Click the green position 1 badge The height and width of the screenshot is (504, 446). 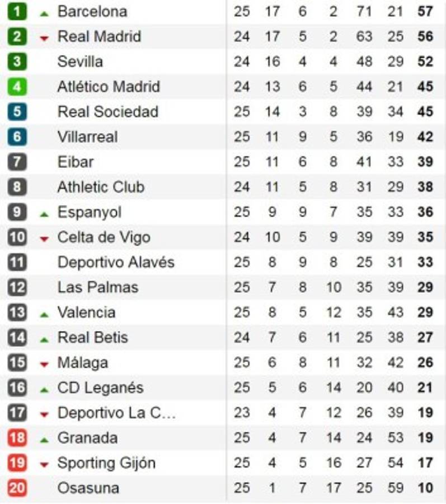tap(17, 12)
